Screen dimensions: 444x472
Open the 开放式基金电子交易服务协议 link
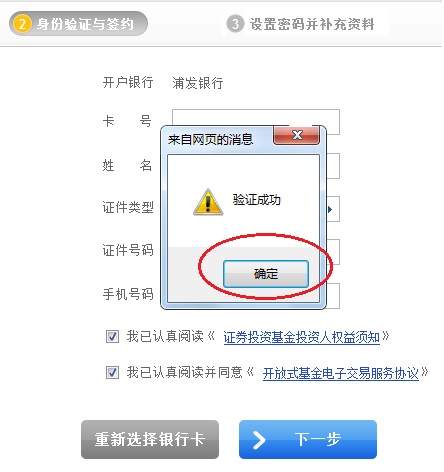(x=340, y=373)
